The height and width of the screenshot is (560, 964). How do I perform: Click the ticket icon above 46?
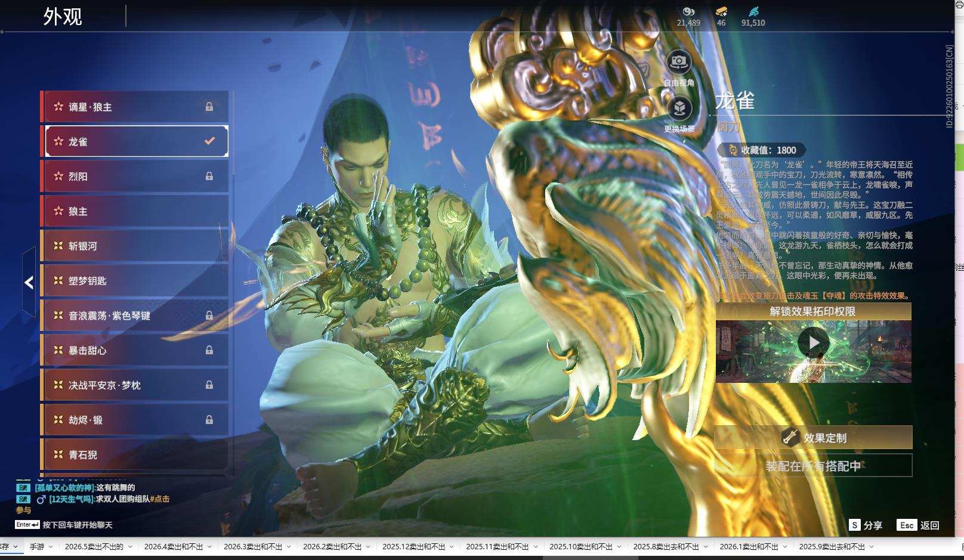tap(721, 11)
